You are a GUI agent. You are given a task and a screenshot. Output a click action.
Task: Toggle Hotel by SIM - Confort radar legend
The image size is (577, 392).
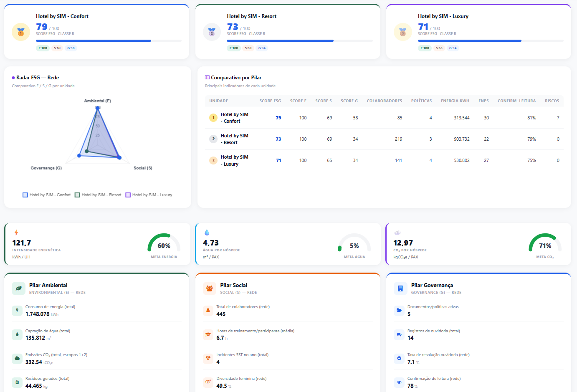[x=47, y=195]
